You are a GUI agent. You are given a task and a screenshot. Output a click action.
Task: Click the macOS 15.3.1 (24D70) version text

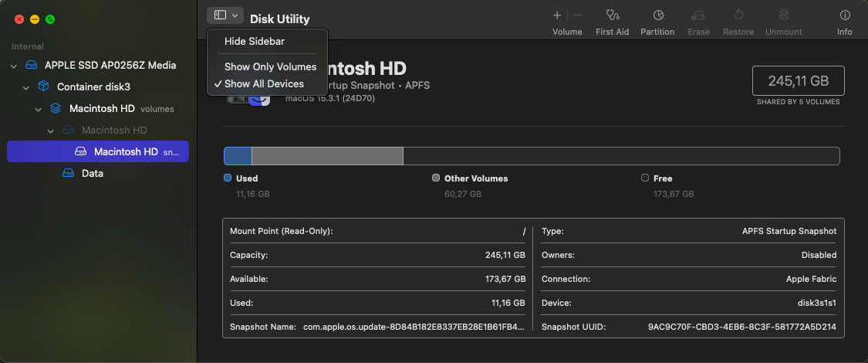pyautogui.click(x=330, y=98)
